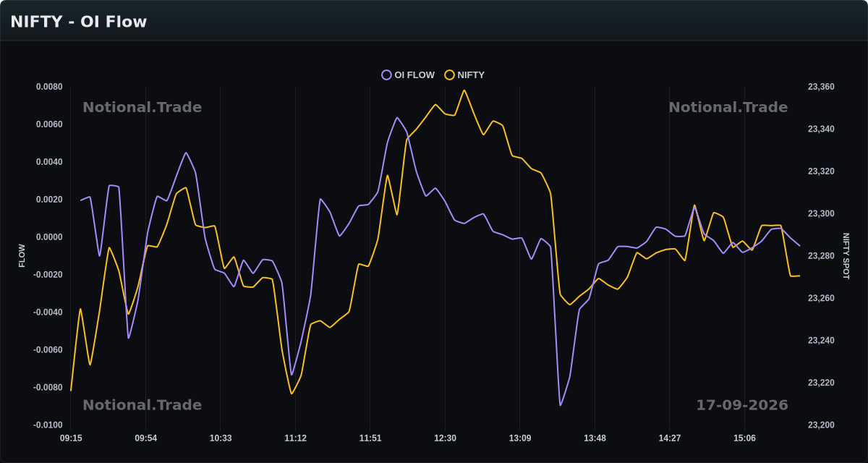The height and width of the screenshot is (463, 868).
Task: Click the 17-09-2026 date label
Action: 742,405
